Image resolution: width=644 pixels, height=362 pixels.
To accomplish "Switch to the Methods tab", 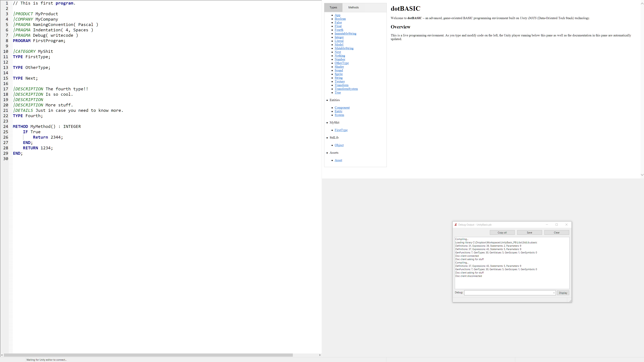I will click(x=353, y=8).
